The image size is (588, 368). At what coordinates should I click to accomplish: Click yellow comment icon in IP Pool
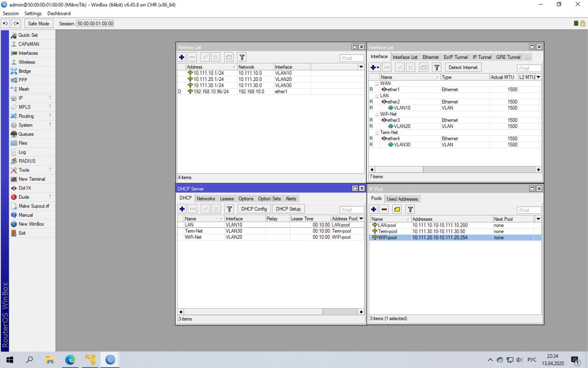click(397, 210)
